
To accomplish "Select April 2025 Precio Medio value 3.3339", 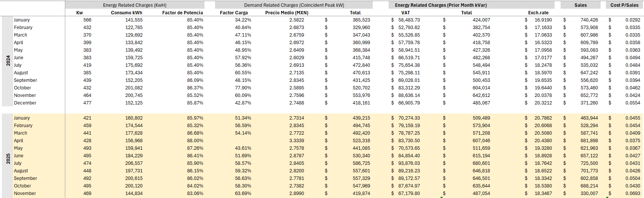I will pos(296,141).
